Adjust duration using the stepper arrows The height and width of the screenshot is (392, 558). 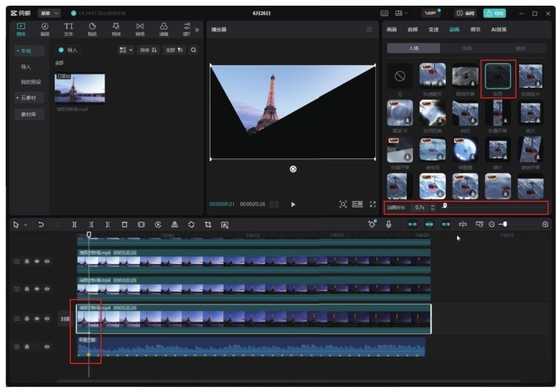(x=432, y=207)
